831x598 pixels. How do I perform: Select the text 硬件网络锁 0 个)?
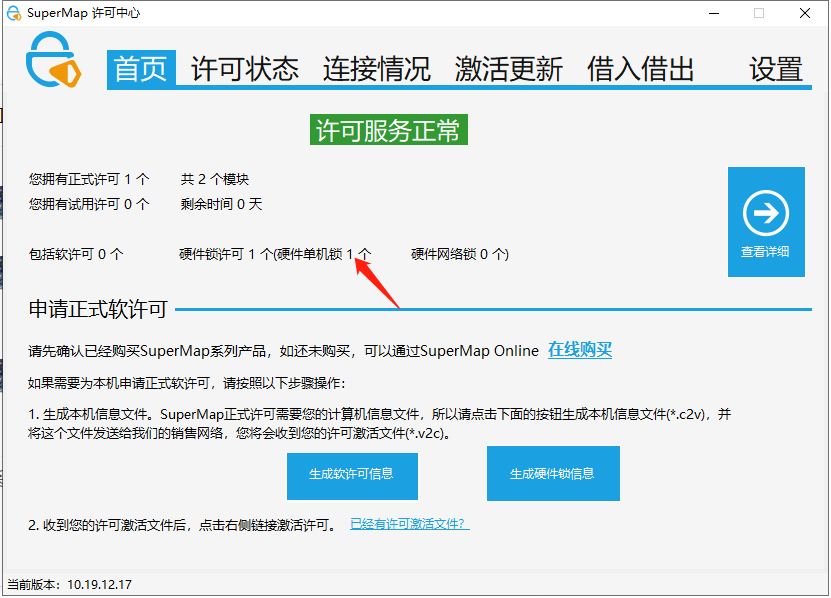(x=459, y=254)
